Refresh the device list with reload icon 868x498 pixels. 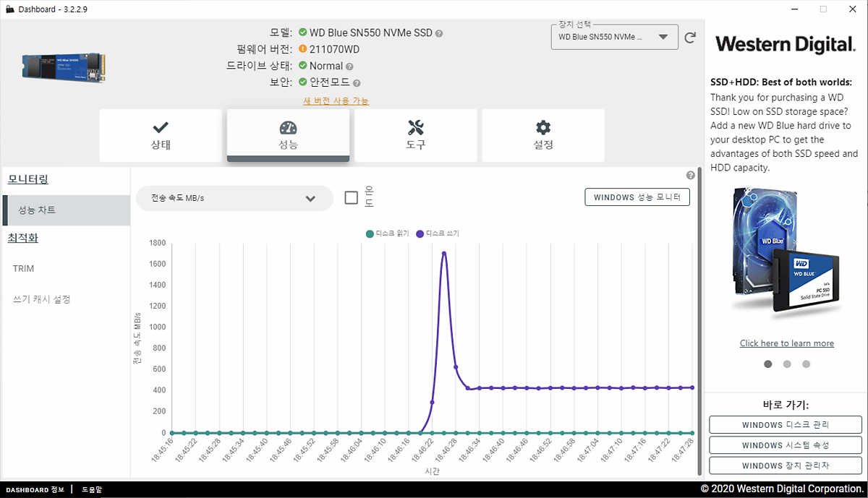(690, 38)
